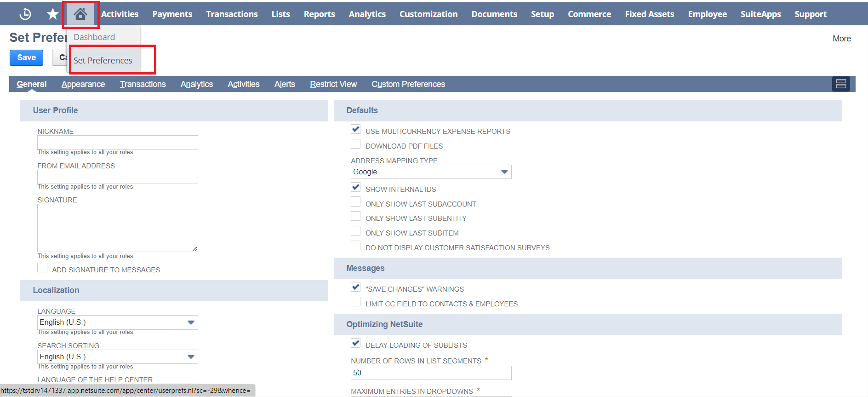This screenshot has width=868, height=397.
Task: Select Set Preferences from Home menu
Action: click(x=103, y=61)
